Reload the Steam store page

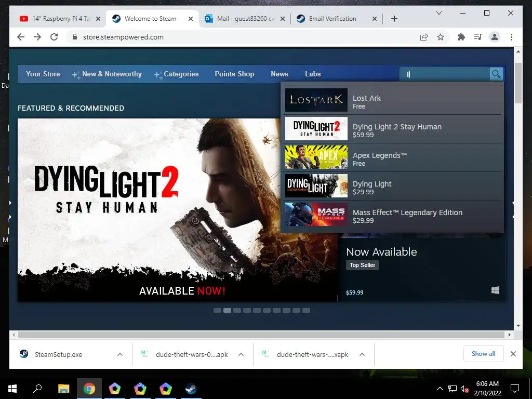(x=54, y=37)
